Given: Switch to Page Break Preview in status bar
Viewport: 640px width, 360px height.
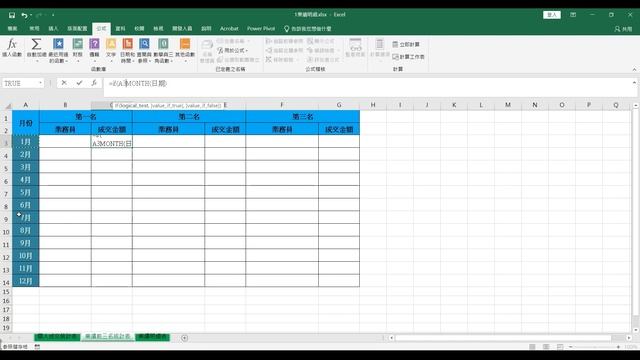Looking at the screenshot, I should [x=560, y=347].
